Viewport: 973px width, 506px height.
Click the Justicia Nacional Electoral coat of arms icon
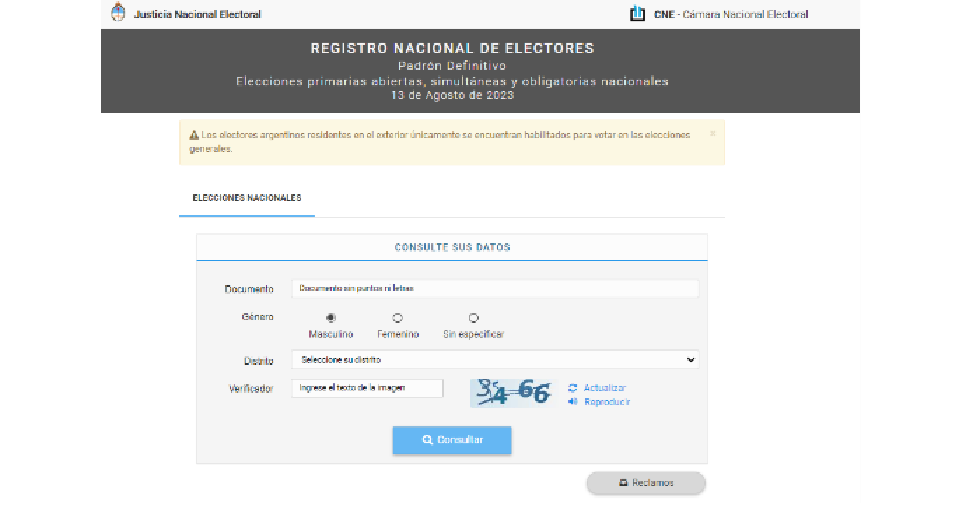pos(118,12)
